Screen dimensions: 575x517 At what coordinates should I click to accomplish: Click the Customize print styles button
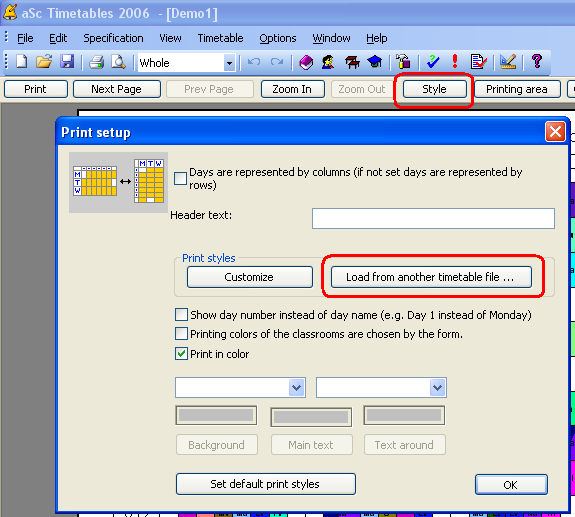point(250,277)
